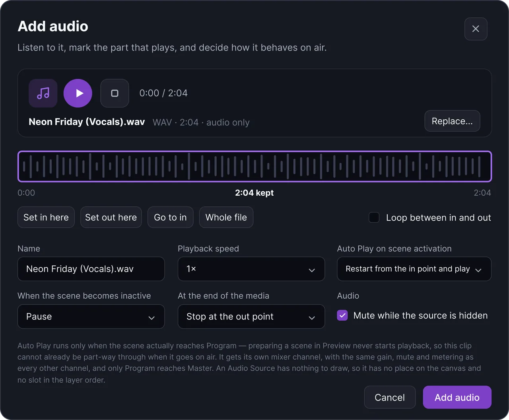The width and height of the screenshot is (509, 420).
Task: Open Auto Play on scene activation dropdown
Action: (414, 269)
